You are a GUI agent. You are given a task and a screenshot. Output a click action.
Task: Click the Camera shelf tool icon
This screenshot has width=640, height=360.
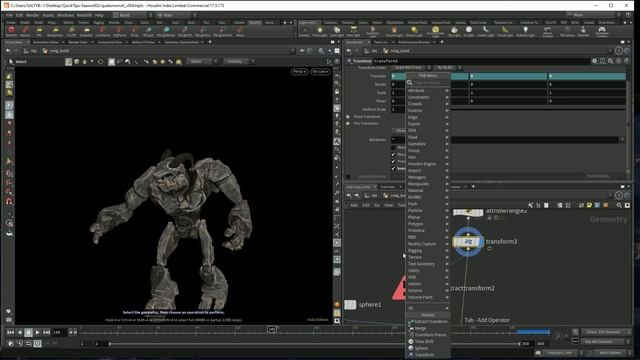[x=304, y=31]
